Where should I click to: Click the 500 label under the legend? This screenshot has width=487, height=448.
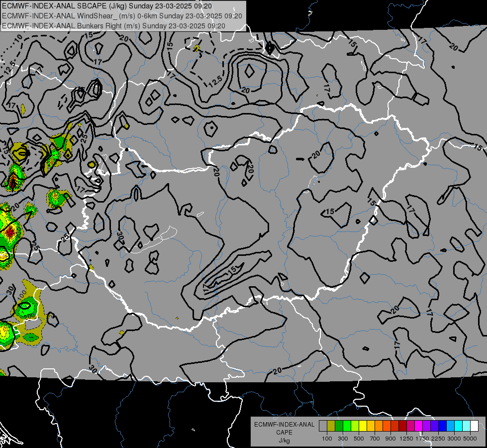(x=359, y=439)
